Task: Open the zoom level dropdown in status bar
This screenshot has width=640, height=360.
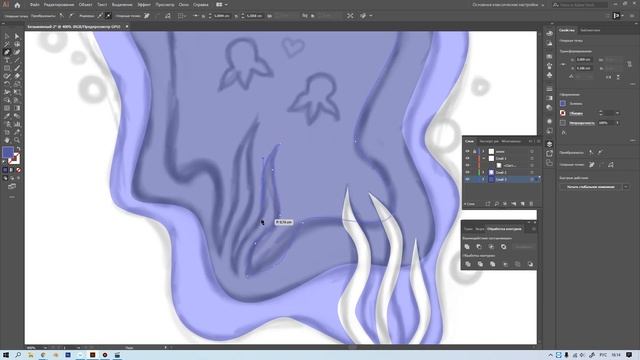Action: coord(45,348)
